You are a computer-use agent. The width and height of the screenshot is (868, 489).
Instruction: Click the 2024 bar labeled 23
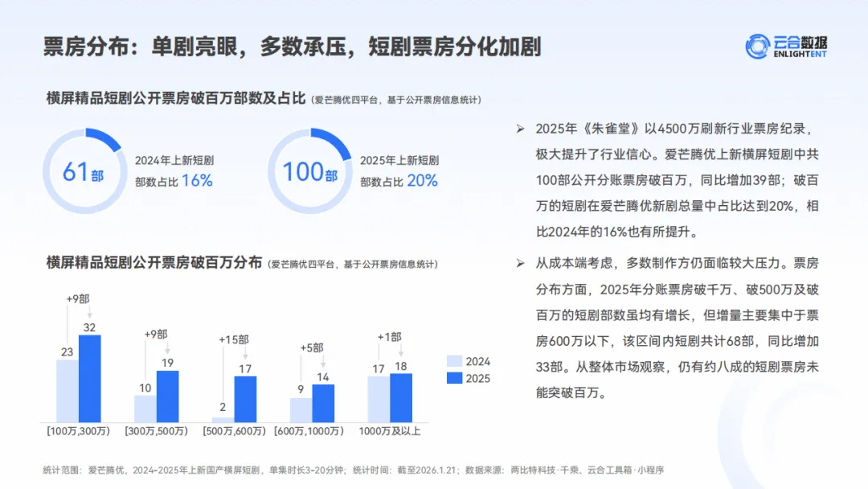coord(68,391)
